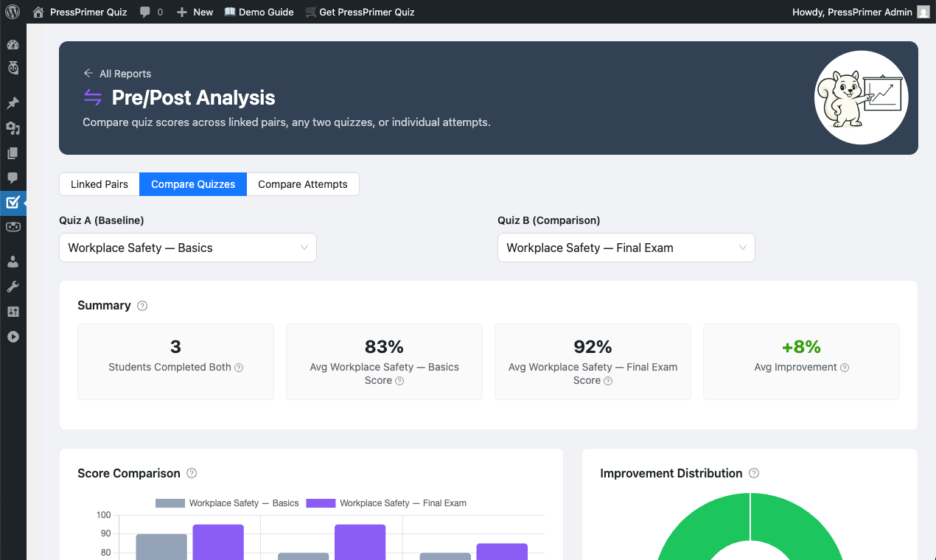
Task: Toggle Workplace Safety — Basics legend swatch
Action: click(170, 503)
